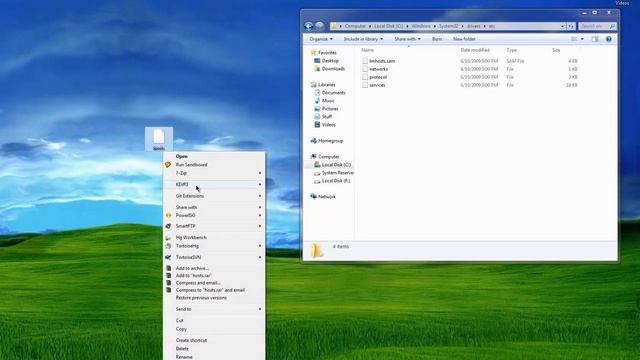Click the Homegroup icon in sidebar
640x360 pixels.
pyautogui.click(x=313, y=141)
